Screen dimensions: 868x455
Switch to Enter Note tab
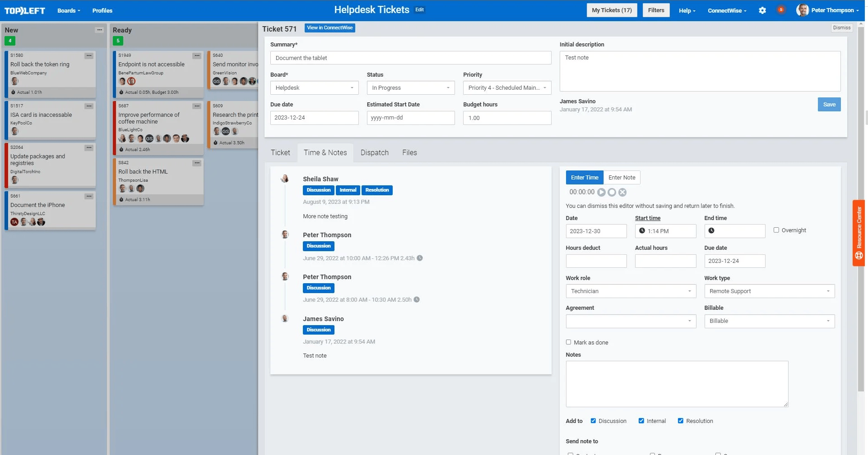click(x=622, y=178)
